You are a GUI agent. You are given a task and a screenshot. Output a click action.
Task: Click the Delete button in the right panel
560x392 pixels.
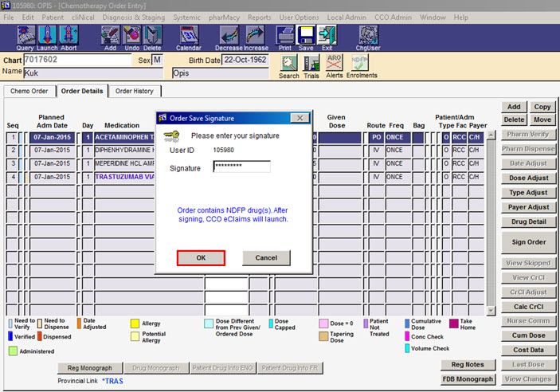(x=514, y=120)
